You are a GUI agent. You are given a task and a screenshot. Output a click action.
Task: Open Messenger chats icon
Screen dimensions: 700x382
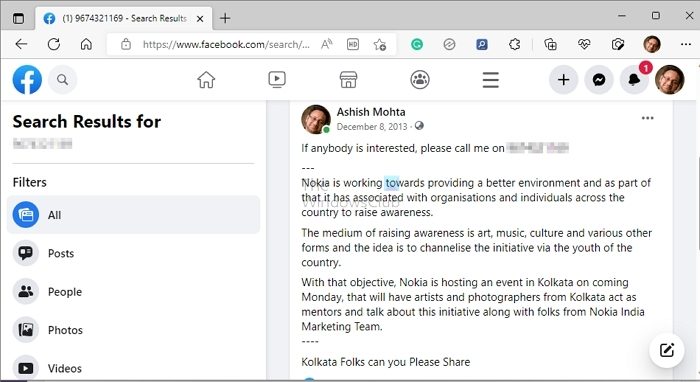[x=599, y=80]
